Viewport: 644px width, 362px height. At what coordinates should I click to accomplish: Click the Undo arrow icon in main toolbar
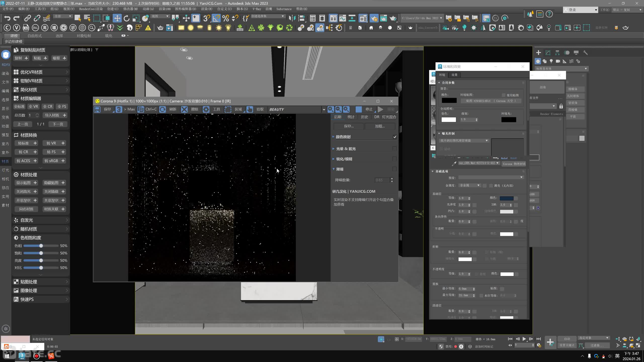[7, 18]
